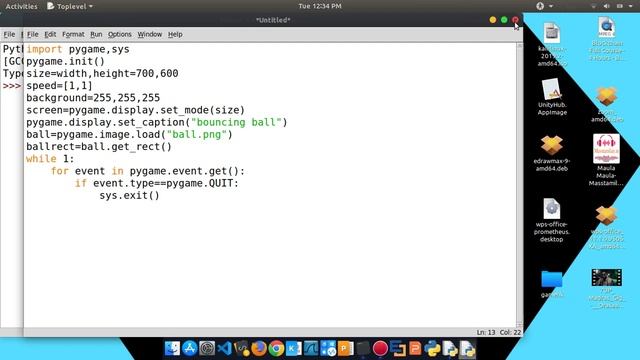The width and height of the screenshot is (640, 360).
Task: Click the "ballrect=ball.get_rect()" line
Action: (99, 147)
